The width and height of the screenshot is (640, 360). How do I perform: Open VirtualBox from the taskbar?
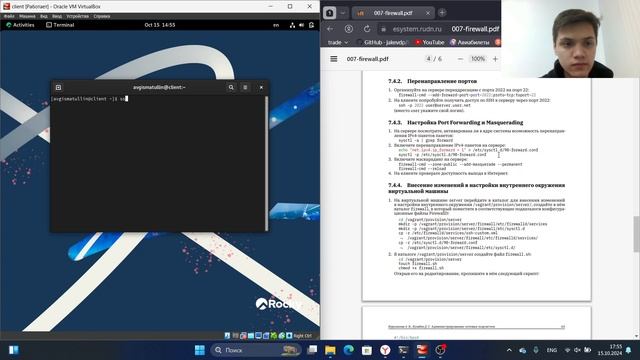[x=422, y=350]
